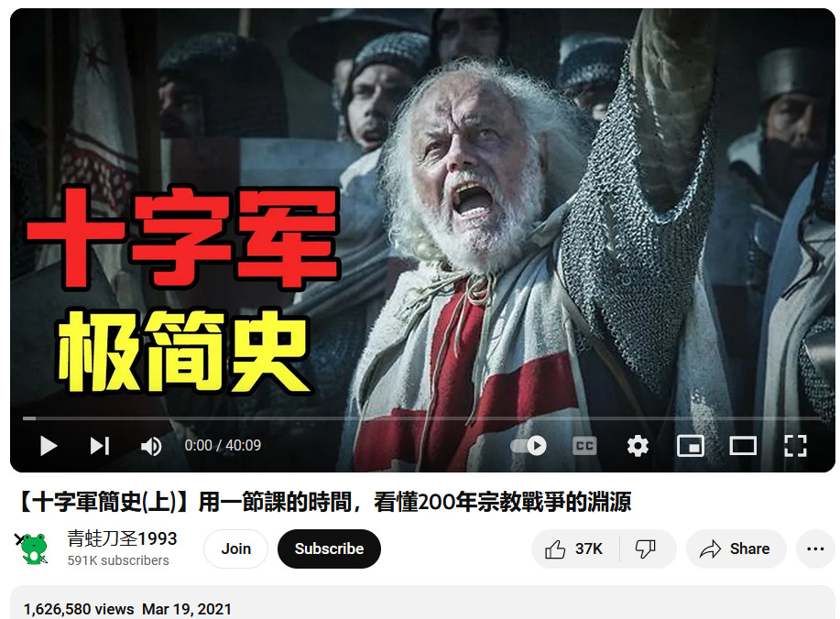Viewport: 840px width, 619px height.
Task: Open the 青蛙刀圣1993 channel avatar
Action: (34, 548)
